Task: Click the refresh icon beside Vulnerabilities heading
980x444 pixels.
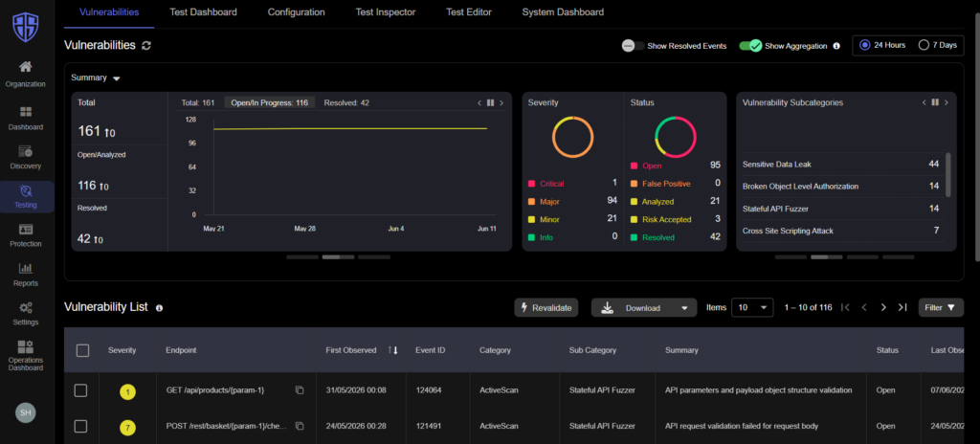Action: click(146, 46)
